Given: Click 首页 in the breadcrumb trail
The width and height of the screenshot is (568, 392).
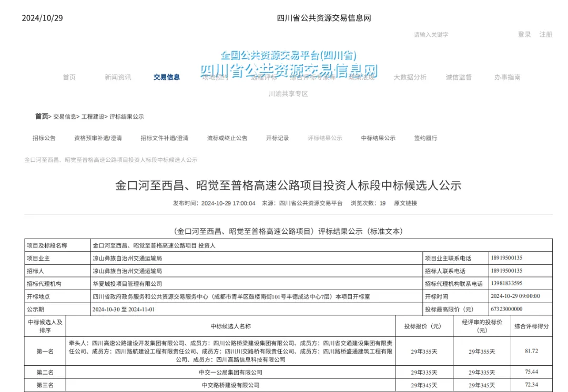Looking at the screenshot, I should (42, 116).
